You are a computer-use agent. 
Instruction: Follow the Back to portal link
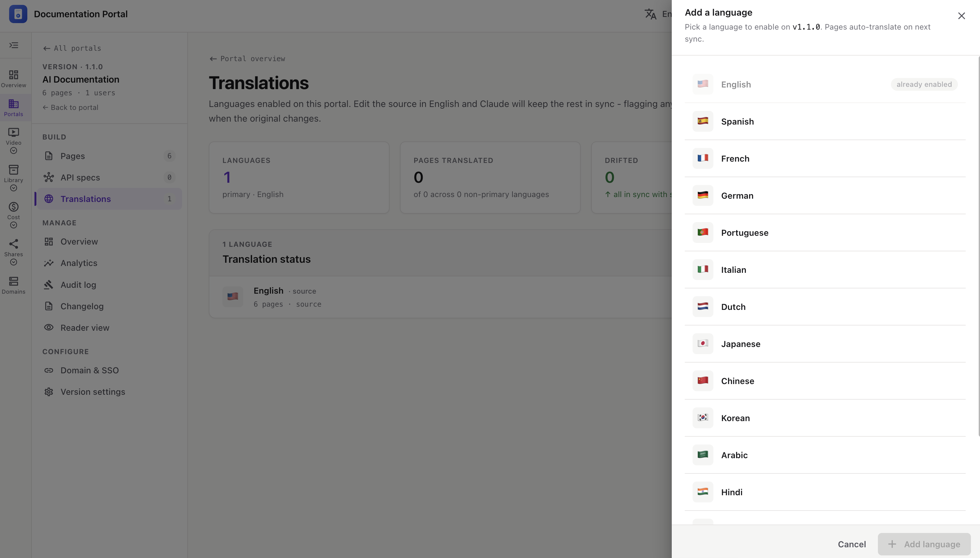click(71, 108)
